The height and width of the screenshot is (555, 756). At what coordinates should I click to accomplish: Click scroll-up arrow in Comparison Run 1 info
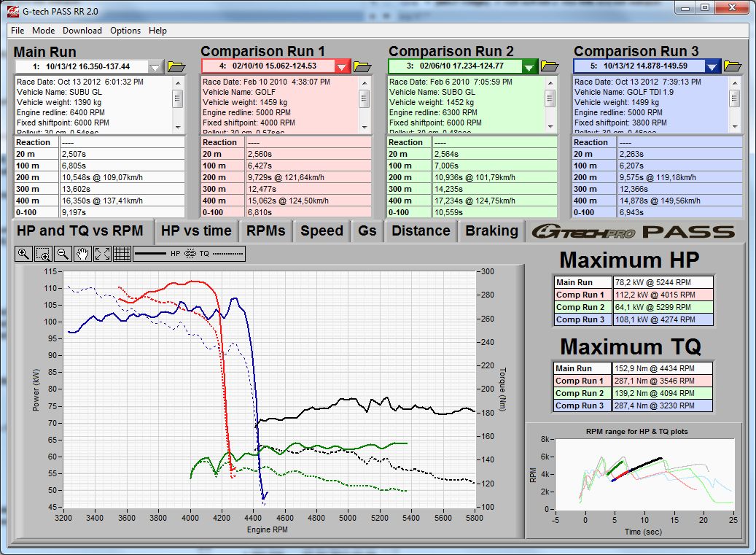[x=365, y=83]
